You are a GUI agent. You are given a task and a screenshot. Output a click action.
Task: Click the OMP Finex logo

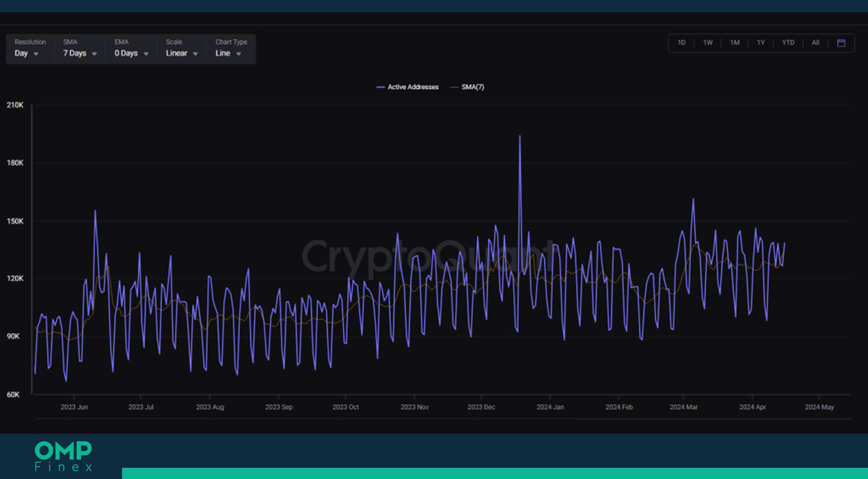click(63, 456)
